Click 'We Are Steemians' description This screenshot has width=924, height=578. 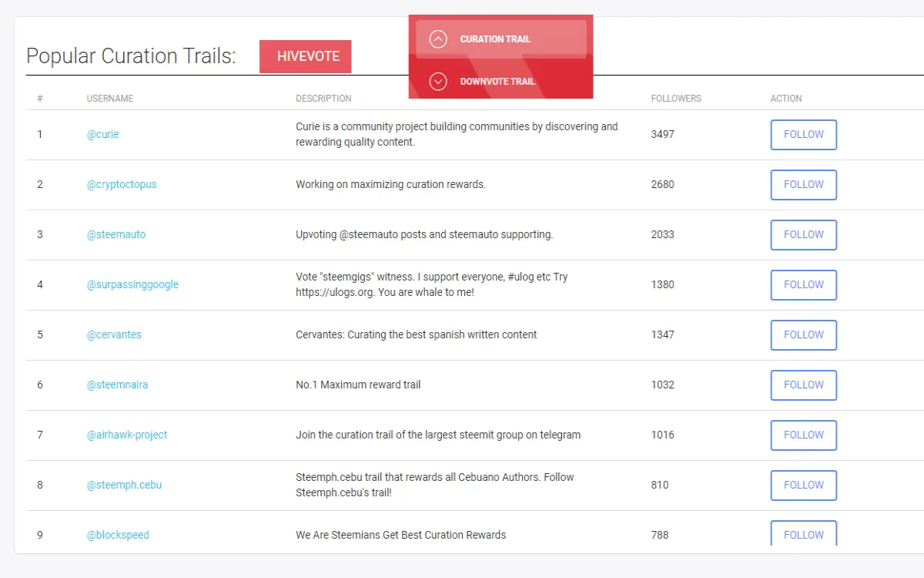(401, 535)
